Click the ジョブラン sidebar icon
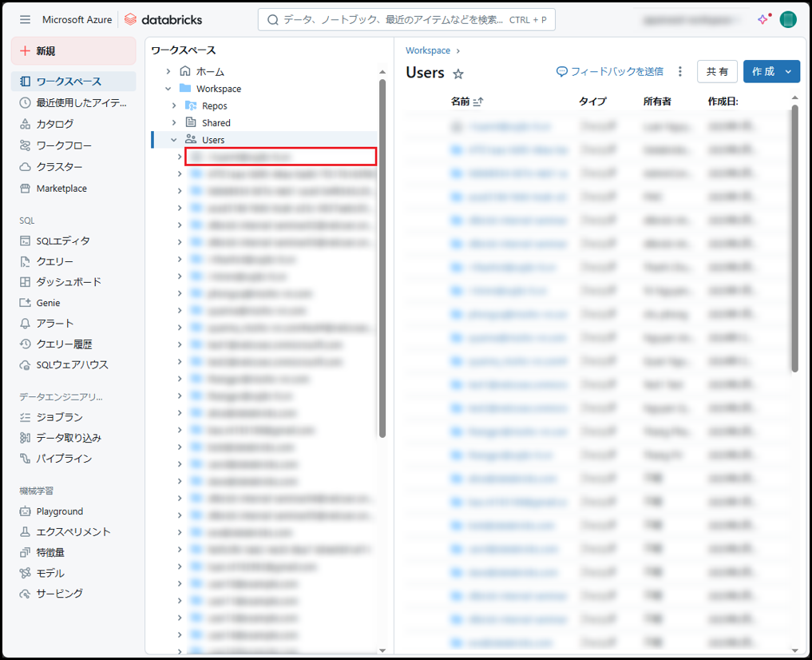The image size is (812, 660). [x=25, y=417]
